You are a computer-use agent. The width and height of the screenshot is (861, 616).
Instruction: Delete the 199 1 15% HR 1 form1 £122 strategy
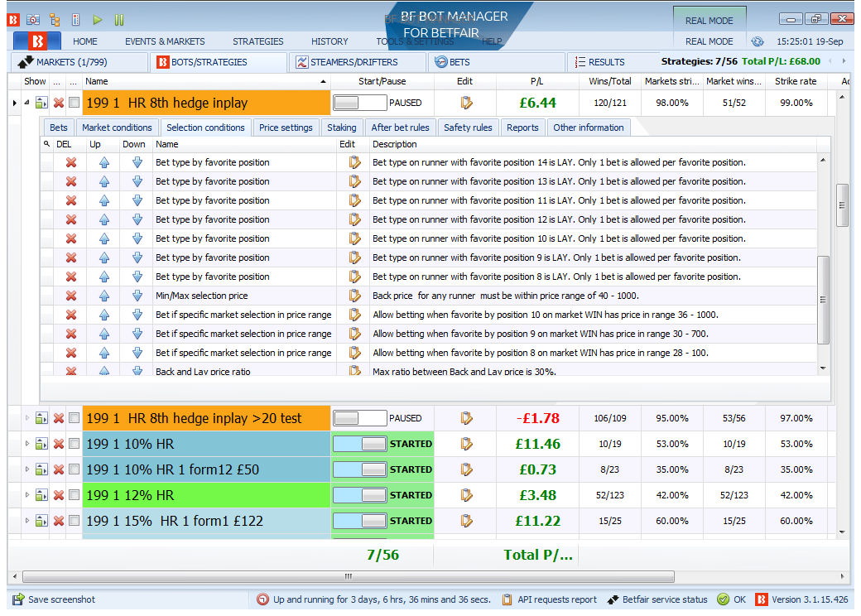pos(59,521)
